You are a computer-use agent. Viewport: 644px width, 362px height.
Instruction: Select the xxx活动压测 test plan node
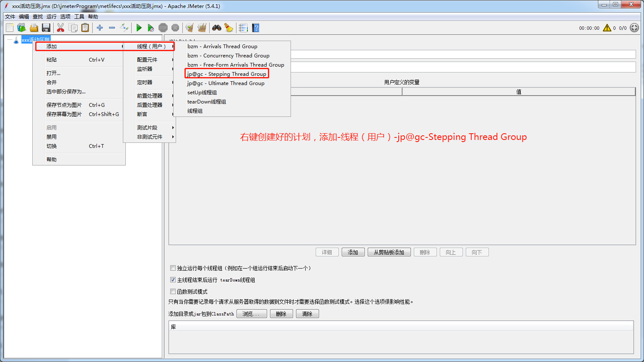pos(35,40)
